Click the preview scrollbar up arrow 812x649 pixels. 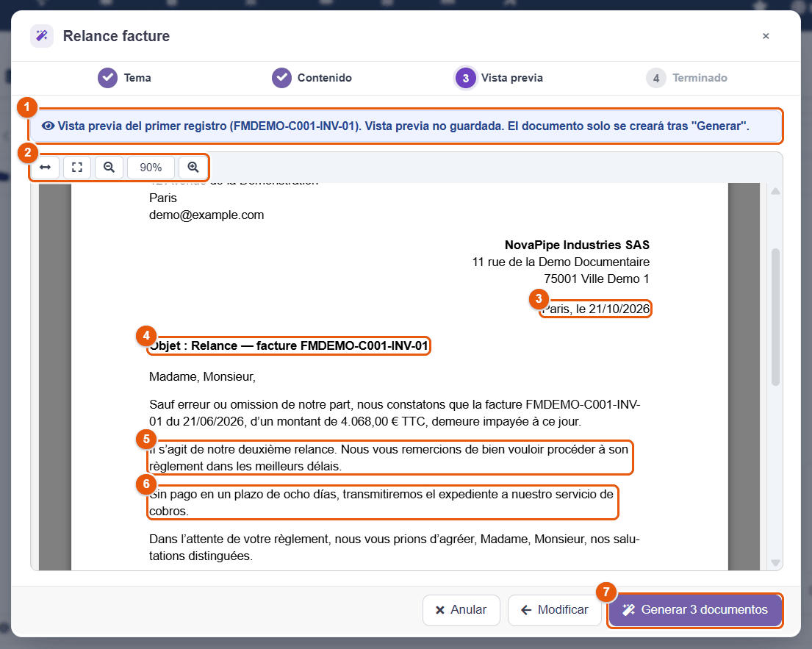coord(775,191)
